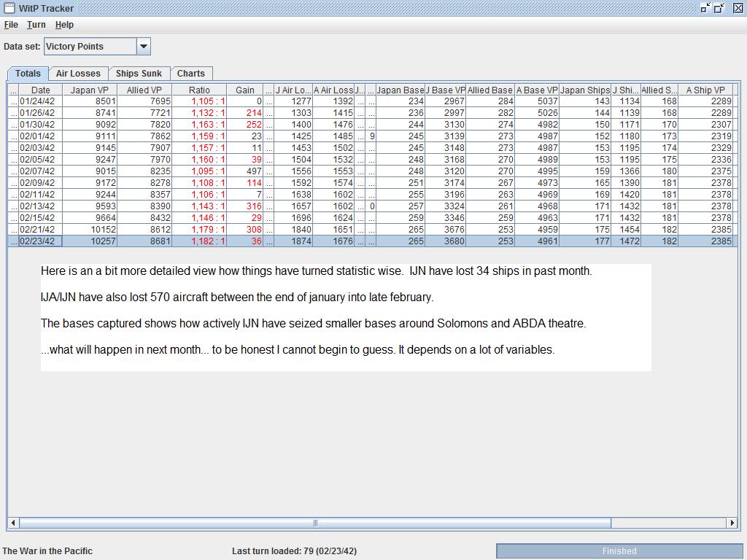Select the 02/13/42 date cell
Viewport: 747px width, 560px height.
(x=41, y=206)
